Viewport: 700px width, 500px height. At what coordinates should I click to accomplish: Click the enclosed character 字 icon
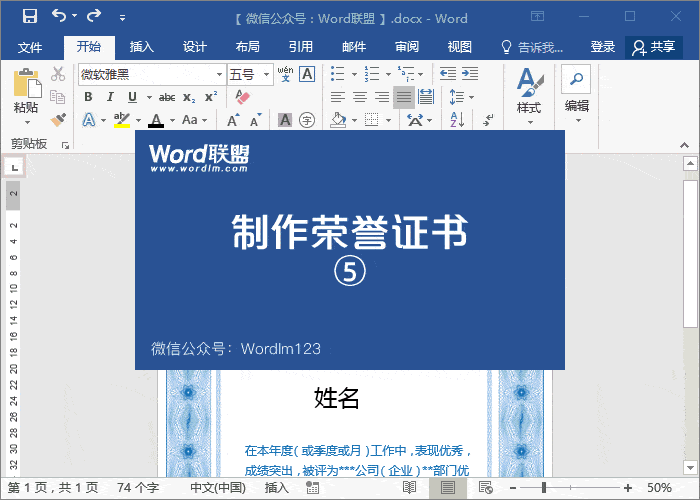(x=307, y=120)
